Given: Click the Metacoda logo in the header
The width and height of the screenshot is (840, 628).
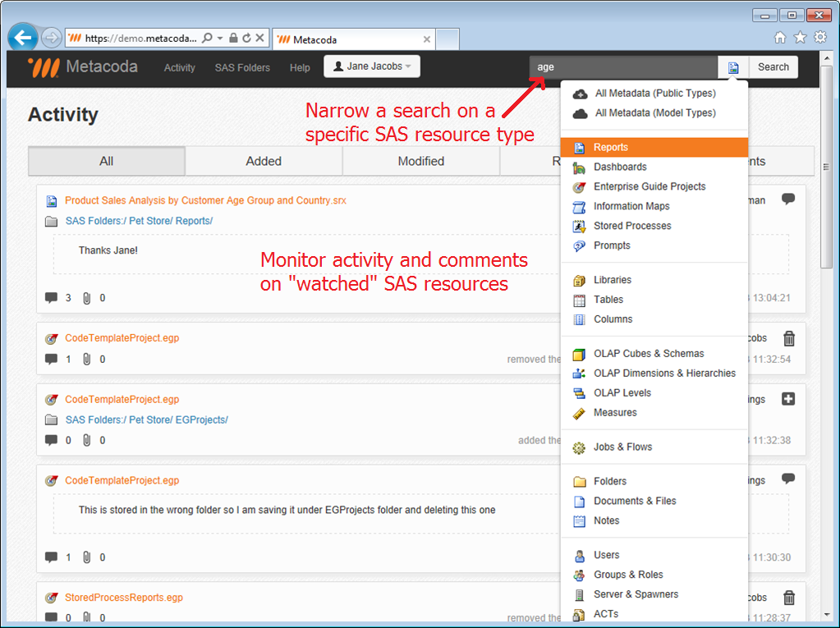Looking at the screenshot, I should click(x=82, y=67).
